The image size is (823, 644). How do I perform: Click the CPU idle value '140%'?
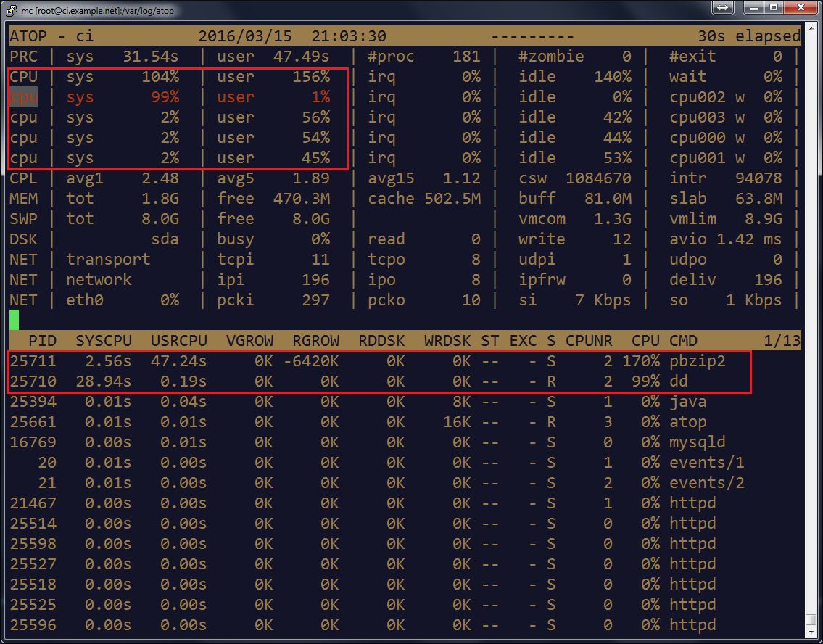coord(613,77)
